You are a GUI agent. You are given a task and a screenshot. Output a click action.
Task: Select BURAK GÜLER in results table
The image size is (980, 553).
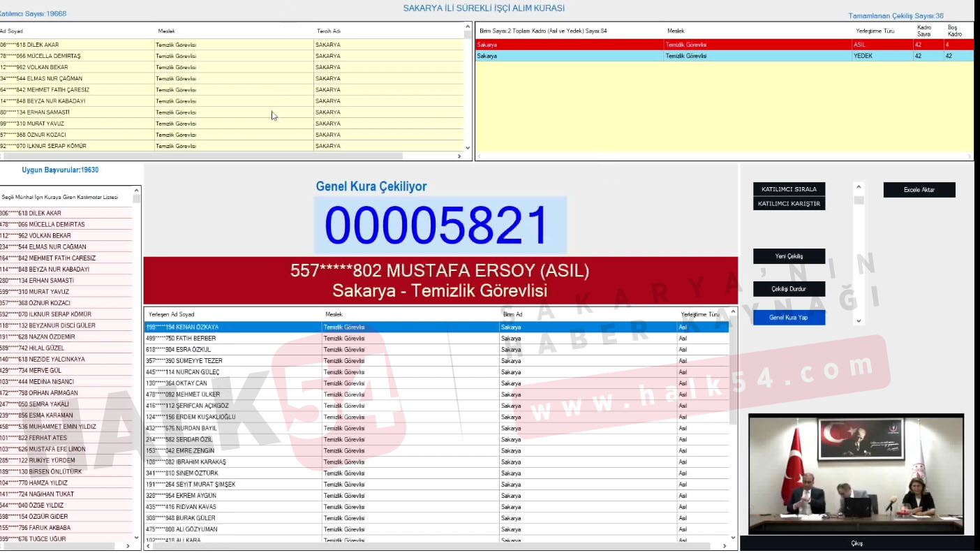[x=436, y=517]
